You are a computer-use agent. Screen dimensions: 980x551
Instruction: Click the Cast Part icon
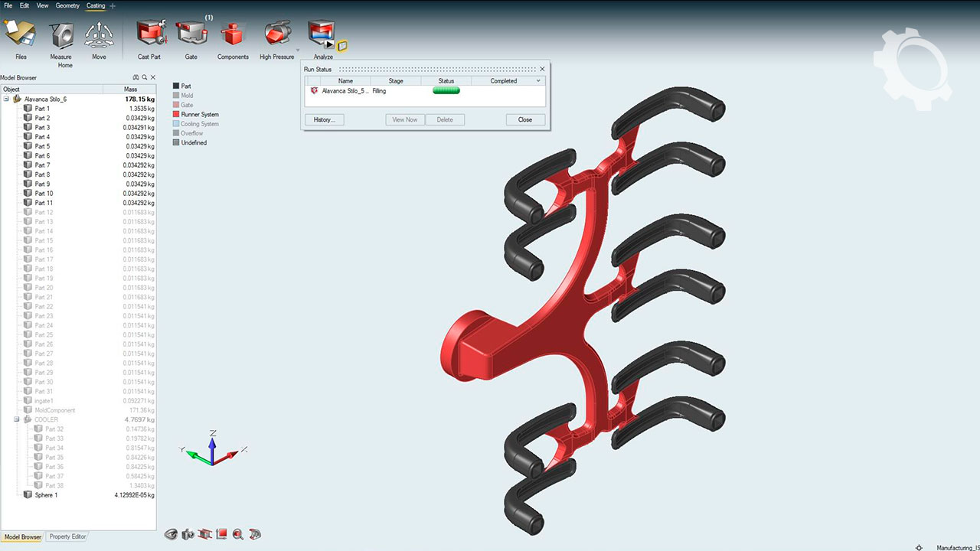pos(150,34)
